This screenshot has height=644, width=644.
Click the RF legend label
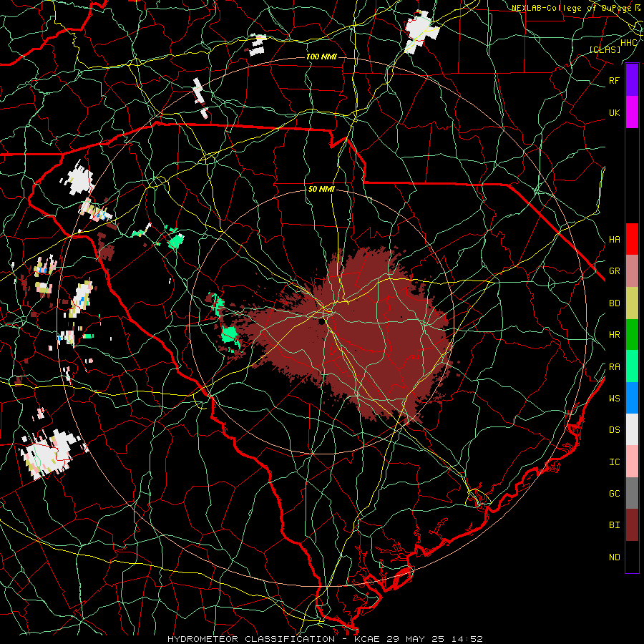point(614,80)
